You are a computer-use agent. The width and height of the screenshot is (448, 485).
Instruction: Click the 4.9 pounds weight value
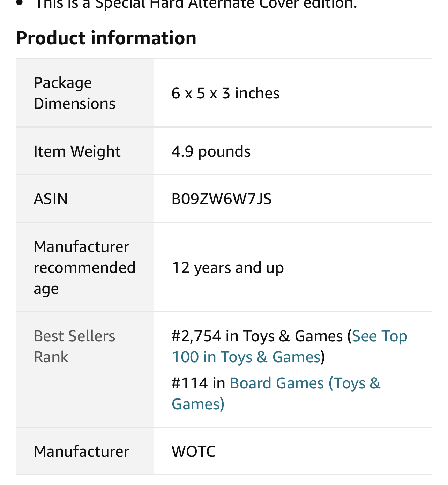tap(211, 152)
